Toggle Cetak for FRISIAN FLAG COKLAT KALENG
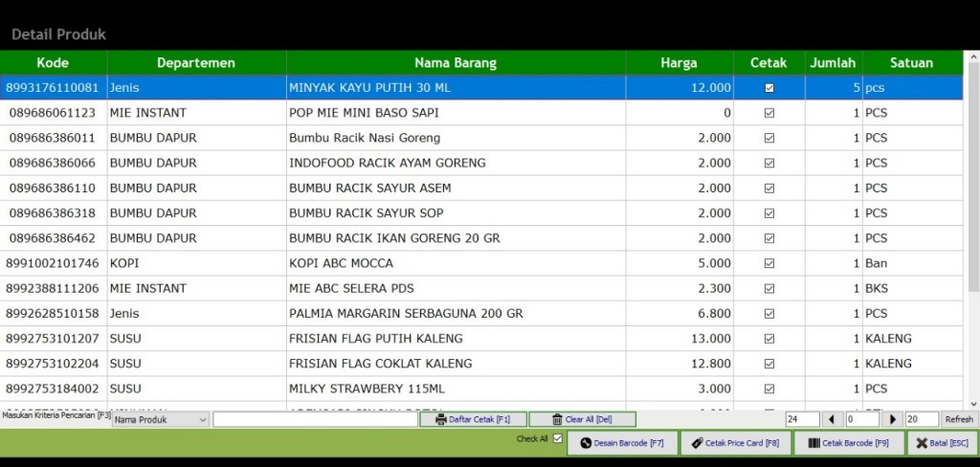Image resolution: width=980 pixels, height=467 pixels. click(769, 364)
